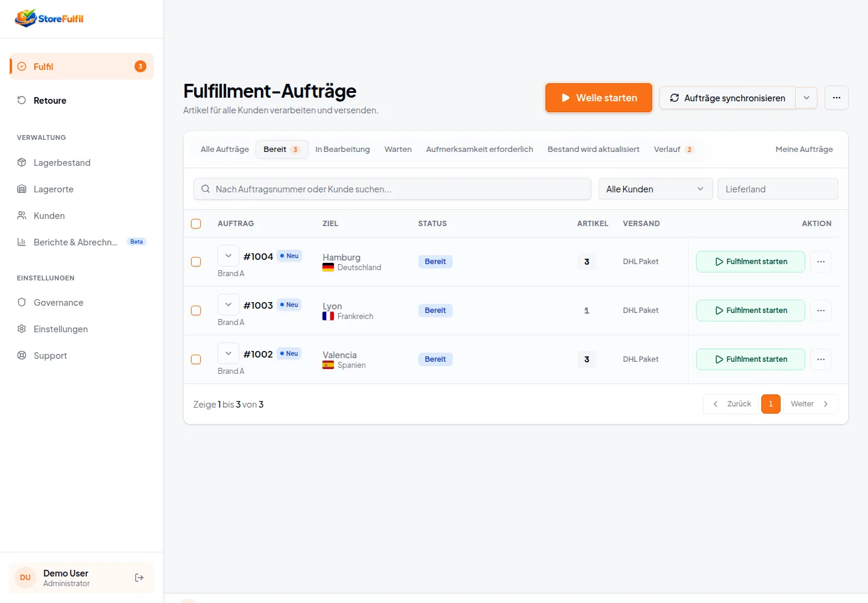Open the Fulfil section in sidebar
Viewport: 868px width, 603px height.
(81, 66)
